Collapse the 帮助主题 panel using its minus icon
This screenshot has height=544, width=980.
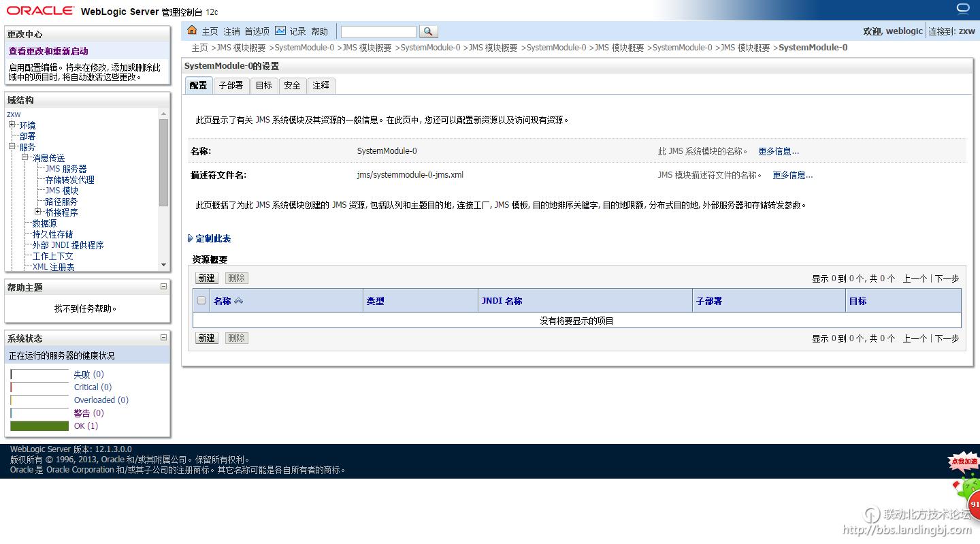pyautogui.click(x=163, y=287)
